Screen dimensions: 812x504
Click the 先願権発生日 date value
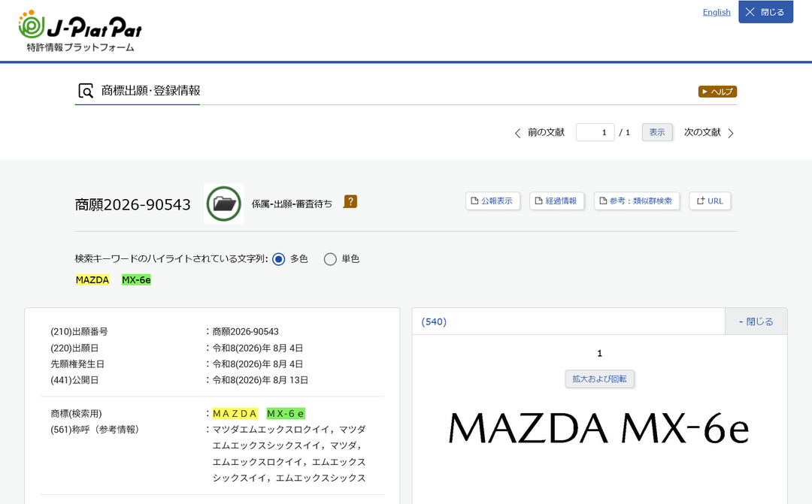258,364
